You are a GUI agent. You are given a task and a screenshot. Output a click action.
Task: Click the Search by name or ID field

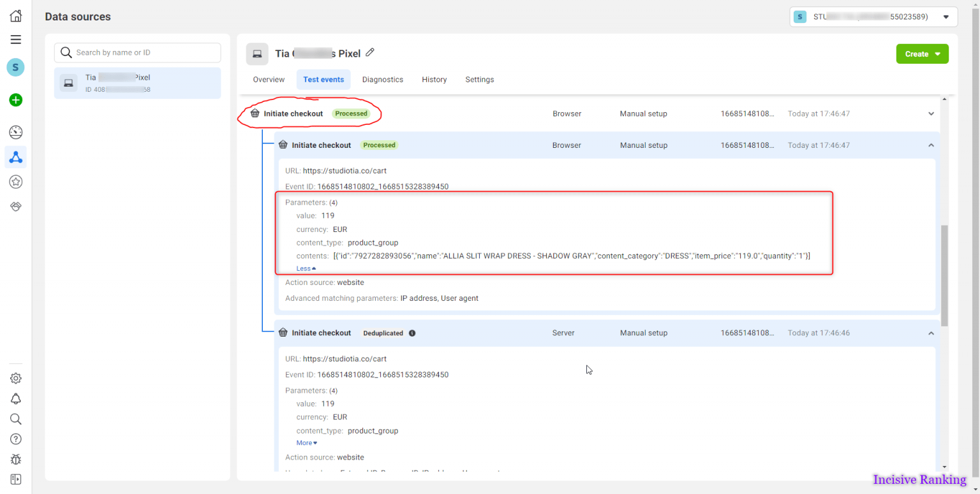click(137, 52)
